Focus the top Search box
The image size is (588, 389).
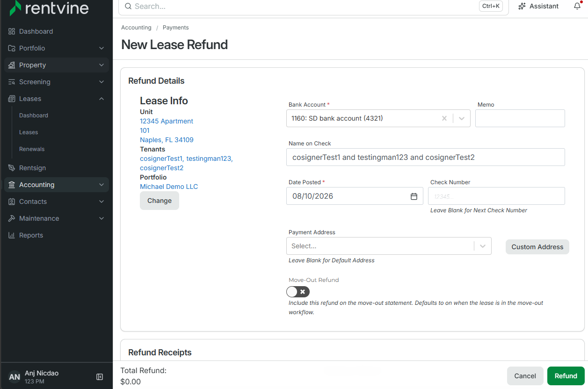313,6
